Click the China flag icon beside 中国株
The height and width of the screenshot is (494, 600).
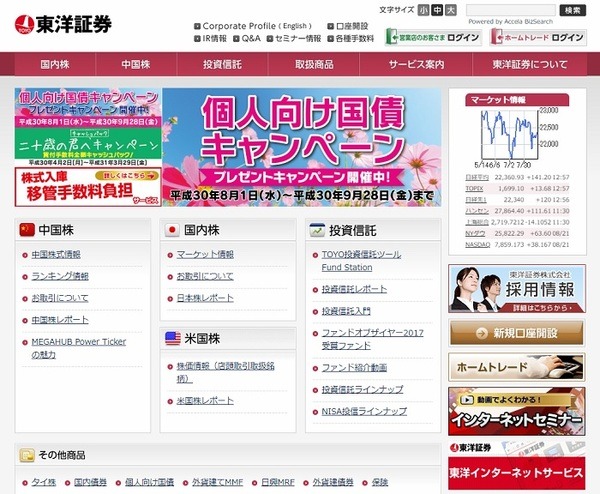[x=27, y=230]
